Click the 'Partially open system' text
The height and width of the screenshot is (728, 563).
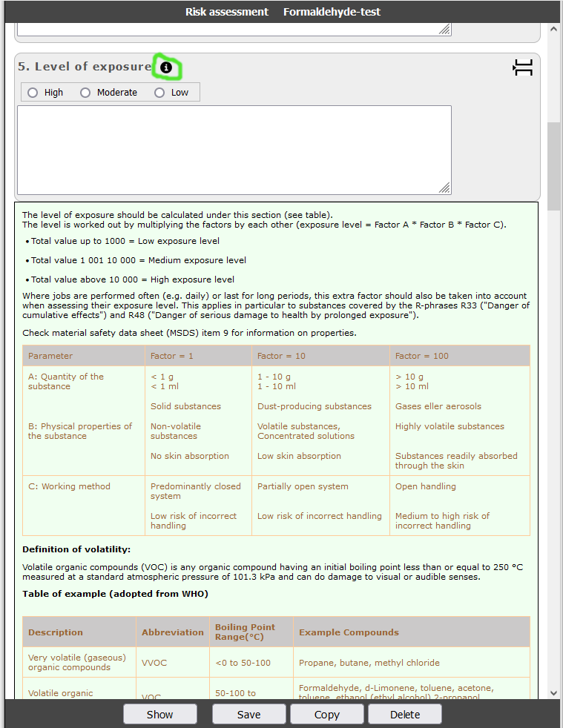[303, 486]
